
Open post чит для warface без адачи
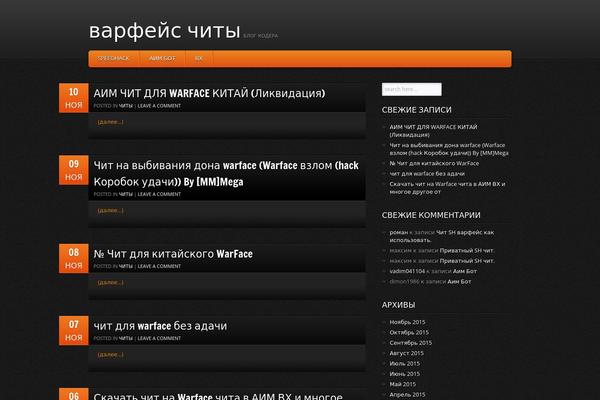160,326
